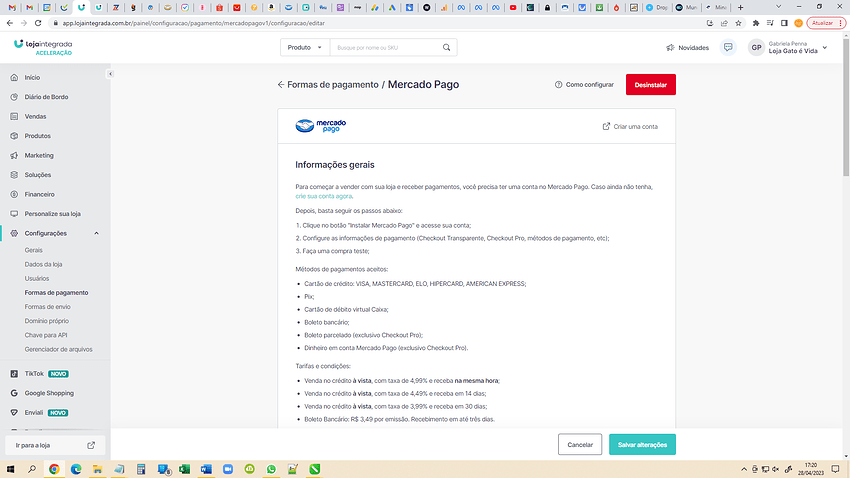
Task: Open the Windows Start menu
Action: point(10,469)
